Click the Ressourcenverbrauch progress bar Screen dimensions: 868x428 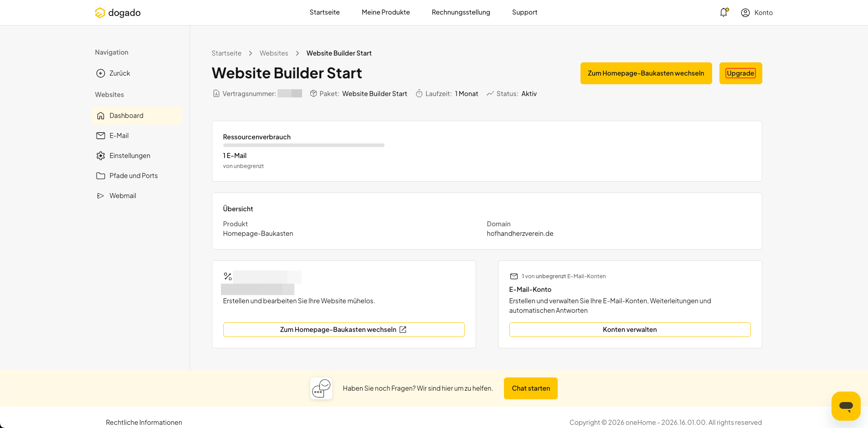pyautogui.click(x=304, y=145)
